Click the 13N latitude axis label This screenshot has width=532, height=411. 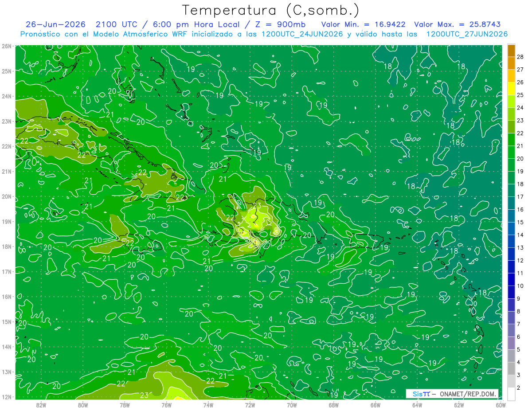click(7, 372)
